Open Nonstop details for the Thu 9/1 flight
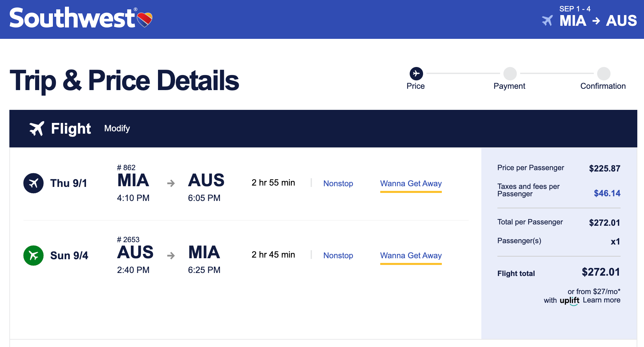The height and width of the screenshot is (347, 644). pos(338,184)
